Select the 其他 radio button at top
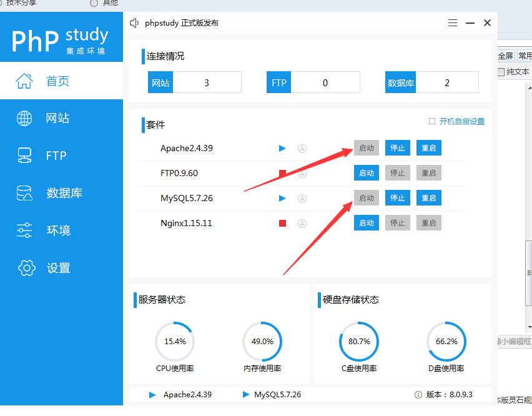This screenshot has height=416, width=532. (94, 2)
